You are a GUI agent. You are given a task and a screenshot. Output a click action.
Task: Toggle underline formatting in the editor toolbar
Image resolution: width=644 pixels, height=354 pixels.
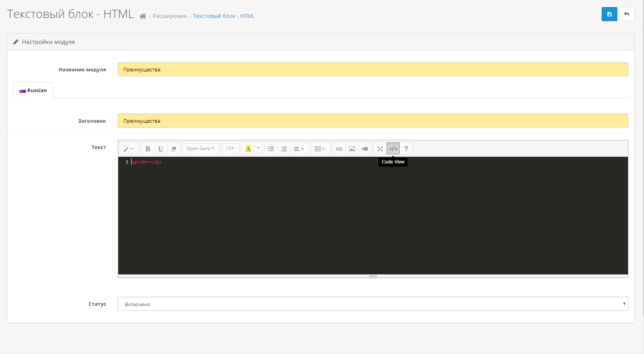pyautogui.click(x=161, y=149)
